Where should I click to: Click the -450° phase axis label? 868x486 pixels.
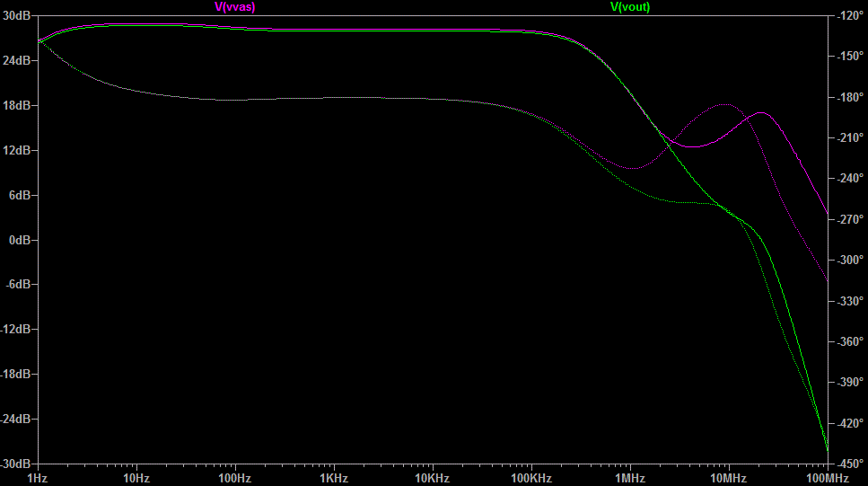pos(849,464)
